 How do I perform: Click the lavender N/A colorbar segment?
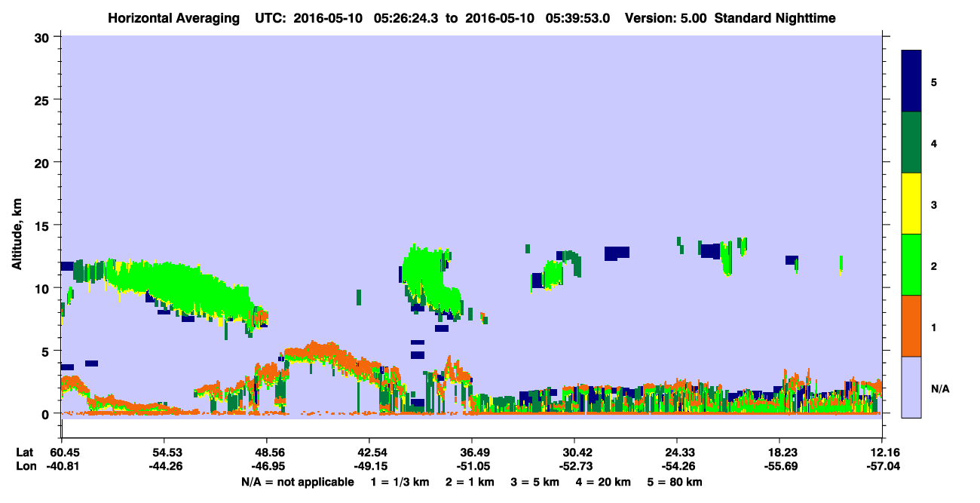pos(911,387)
